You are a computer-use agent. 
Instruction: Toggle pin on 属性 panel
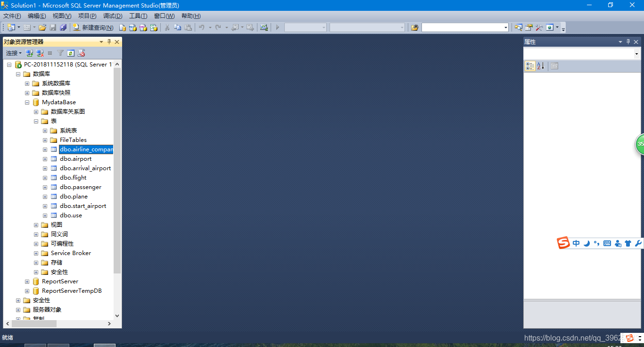click(x=628, y=41)
